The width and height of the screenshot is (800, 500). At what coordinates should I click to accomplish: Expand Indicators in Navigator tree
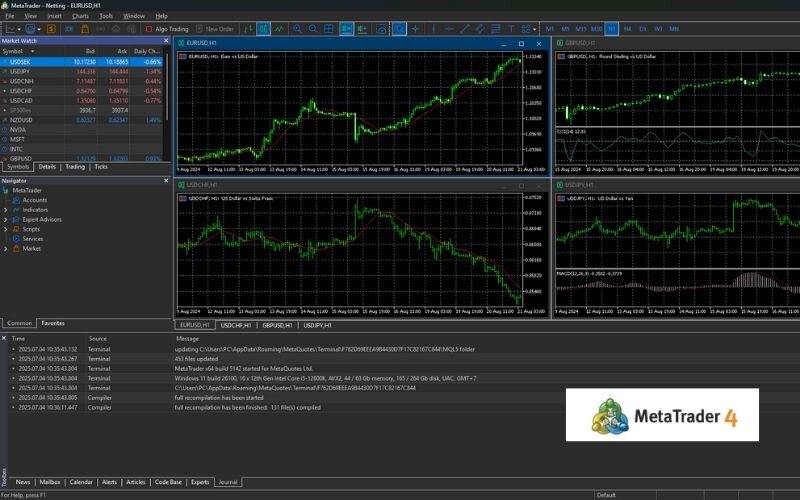pos(6,210)
